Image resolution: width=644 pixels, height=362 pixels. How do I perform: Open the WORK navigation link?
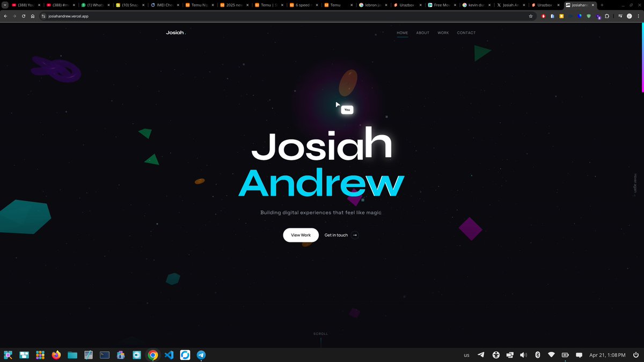pyautogui.click(x=443, y=33)
